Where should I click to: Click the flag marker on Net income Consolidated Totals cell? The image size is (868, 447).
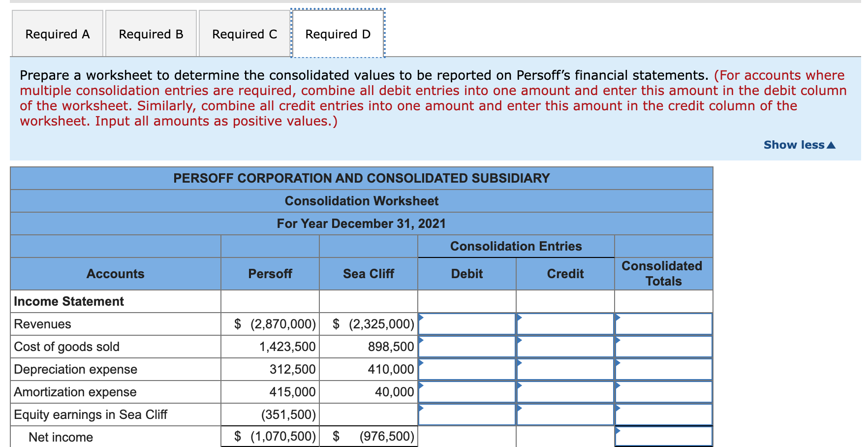tap(618, 431)
